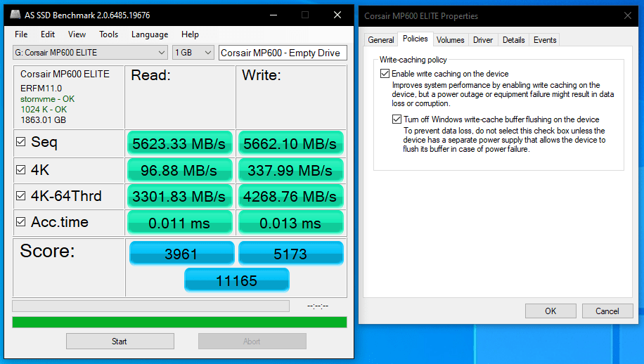The image size is (644, 364).
Task: Open the G: Corsair MP600 ELITE drive dropdown
Action: click(90, 53)
